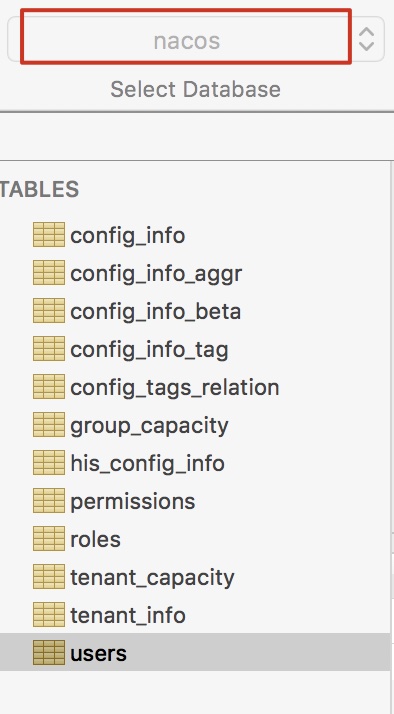Select the his_config_info table
Screen dimensions: 394x714
point(195,463)
